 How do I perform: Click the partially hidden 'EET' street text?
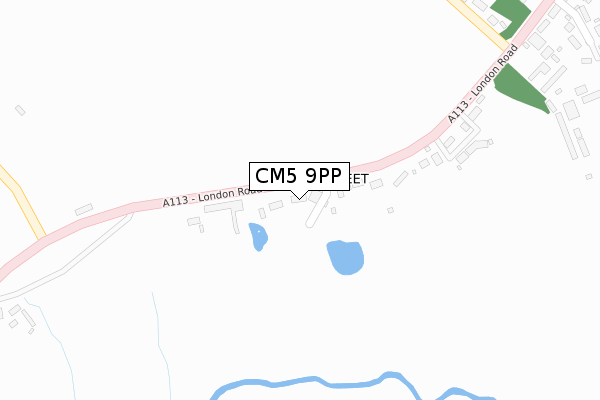click(x=359, y=179)
